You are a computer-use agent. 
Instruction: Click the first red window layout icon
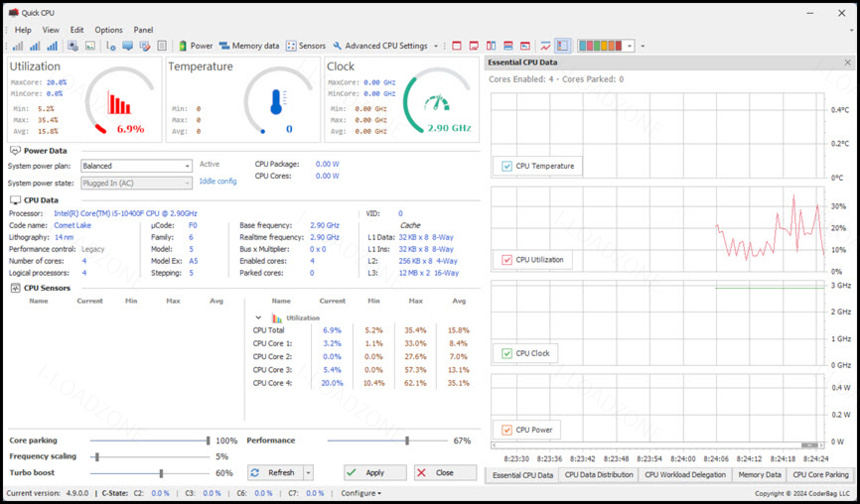pos(456,46)
